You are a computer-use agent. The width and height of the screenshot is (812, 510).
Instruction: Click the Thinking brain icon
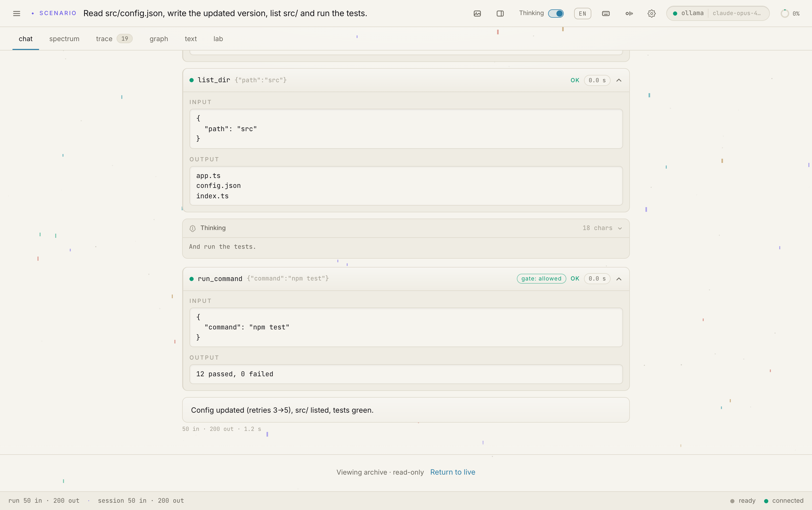[193, 228]
